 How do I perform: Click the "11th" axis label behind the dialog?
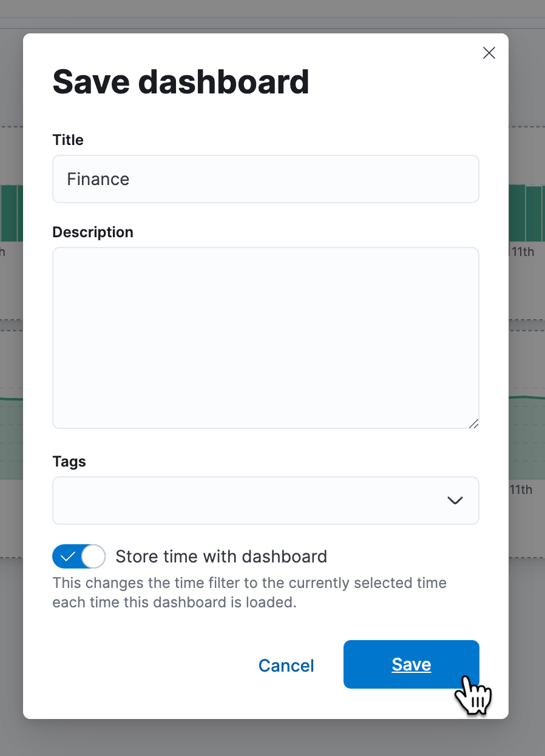[x=522, y=251]
